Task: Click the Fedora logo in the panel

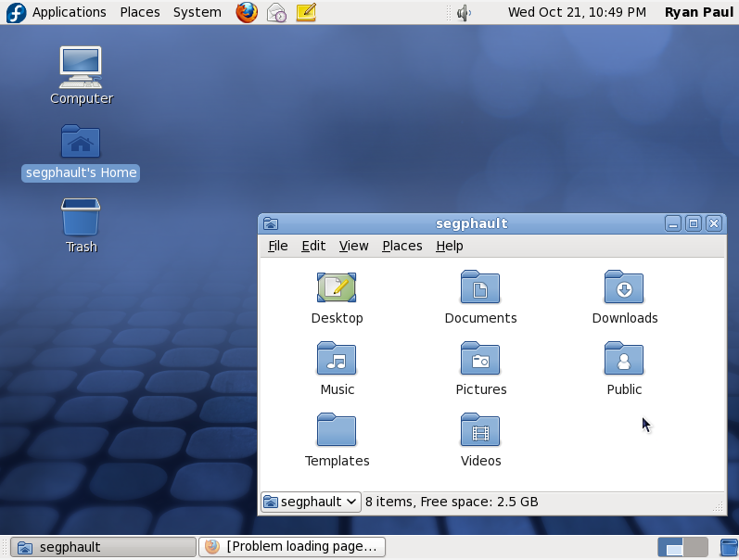Action: tap(16, 12)
